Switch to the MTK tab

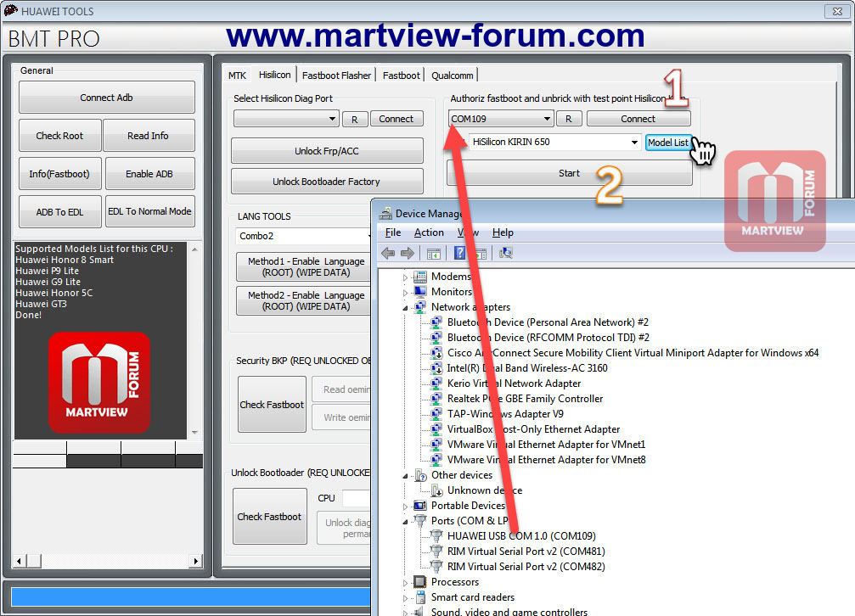pyautogui.click(x=237, y=76)
